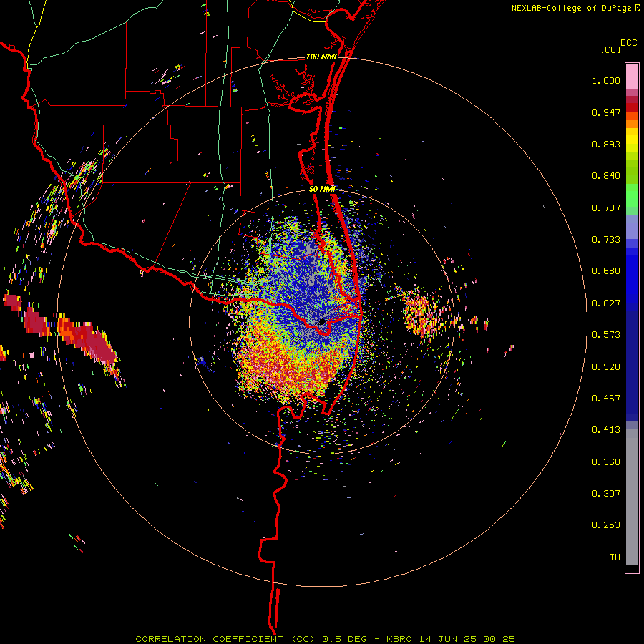Click the [CC] units label above the color bar
This screenshot has height=644, width=644.
(610, 49)
